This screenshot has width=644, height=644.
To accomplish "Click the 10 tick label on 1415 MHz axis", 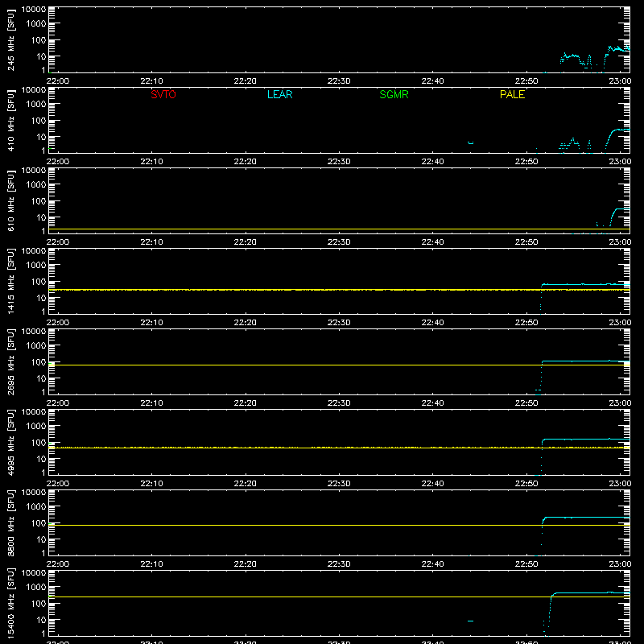I will (x=41, y=298).
